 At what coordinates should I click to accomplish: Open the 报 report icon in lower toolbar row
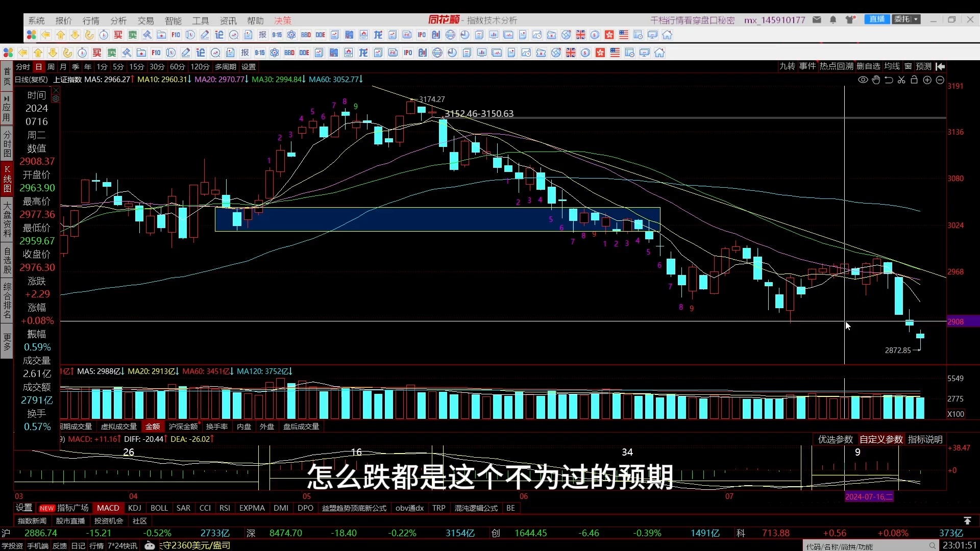click(x=245, y=53)
